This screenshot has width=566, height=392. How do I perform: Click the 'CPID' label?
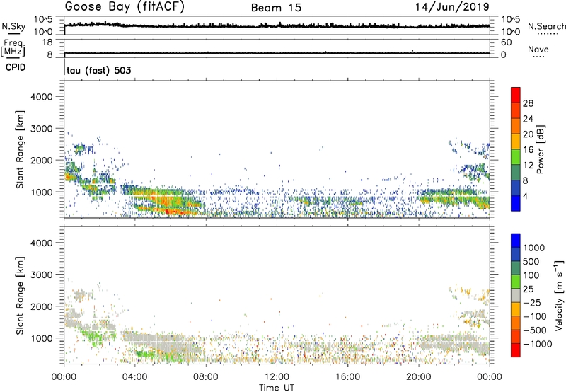click(x=16, y=67)
